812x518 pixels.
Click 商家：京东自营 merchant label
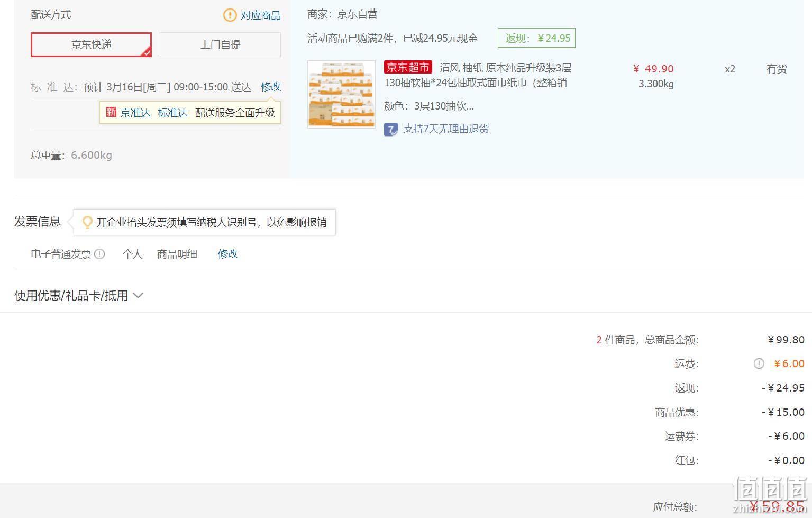coord(342,14)
